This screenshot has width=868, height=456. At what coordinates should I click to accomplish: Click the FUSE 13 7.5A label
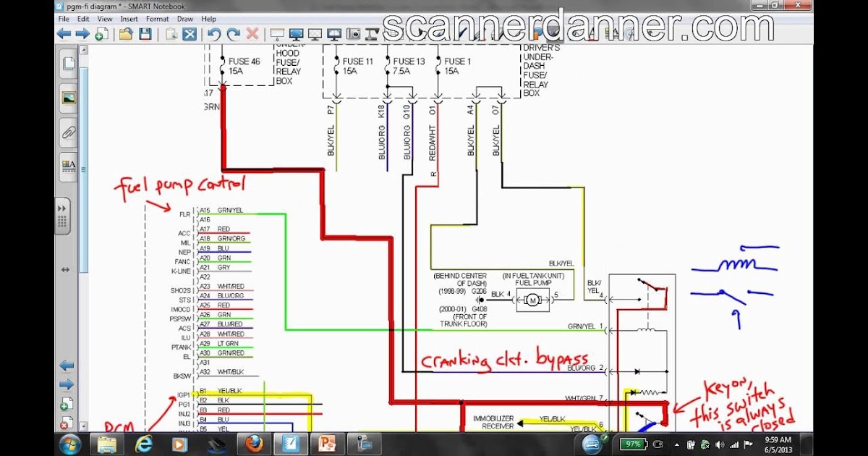[x=409, y=67]
